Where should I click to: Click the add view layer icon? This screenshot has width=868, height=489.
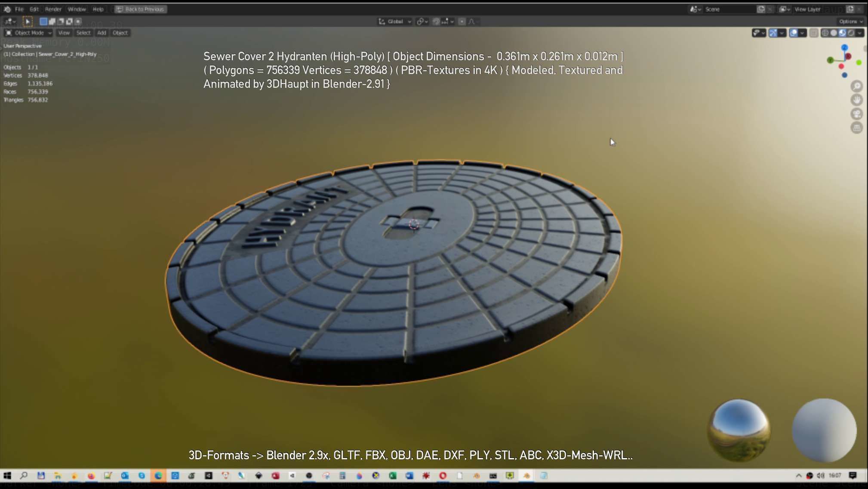(850, 9)
